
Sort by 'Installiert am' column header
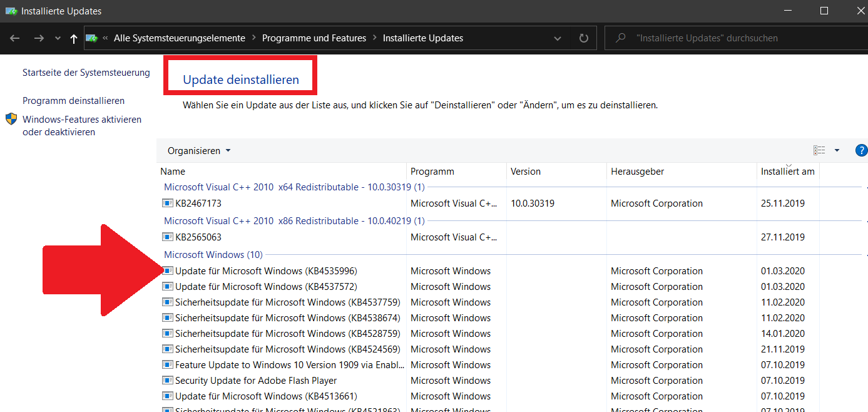(788, 172)
